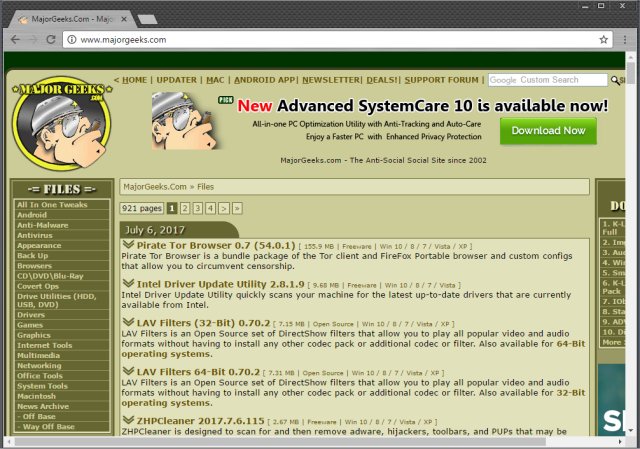
Task: Bookmark page with the star icon
Action: tap(604, 40)
